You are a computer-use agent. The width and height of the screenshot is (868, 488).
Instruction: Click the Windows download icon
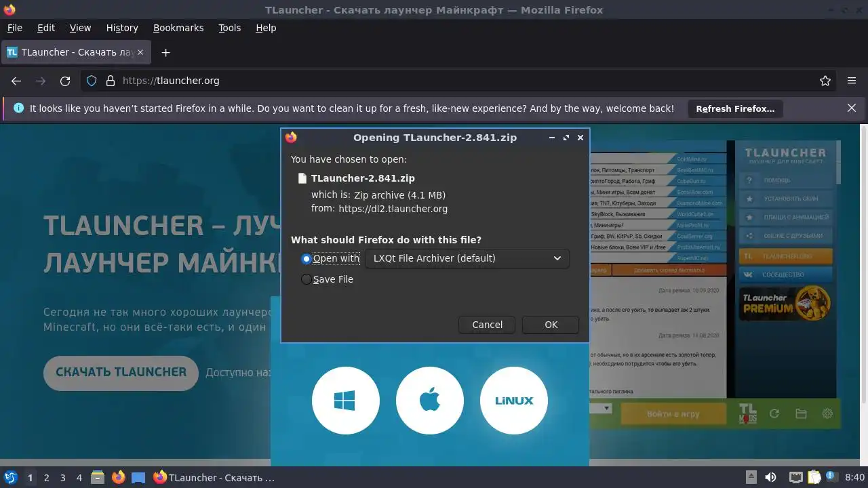345,401
